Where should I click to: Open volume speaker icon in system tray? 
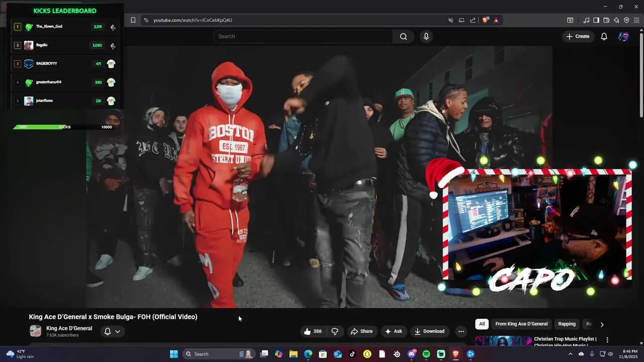coord(610,354)
